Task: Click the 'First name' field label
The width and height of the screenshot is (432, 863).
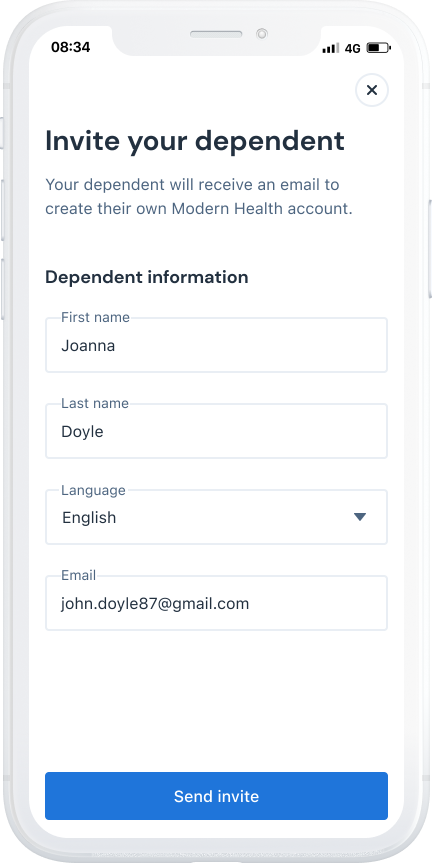Action: point(95,317)
